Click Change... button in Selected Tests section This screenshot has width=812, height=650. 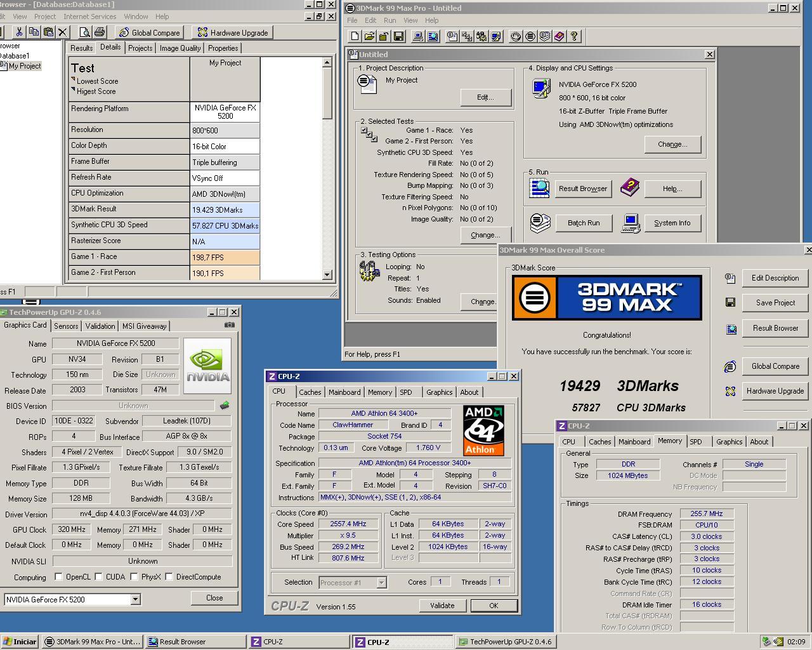[x=485, y=235]
